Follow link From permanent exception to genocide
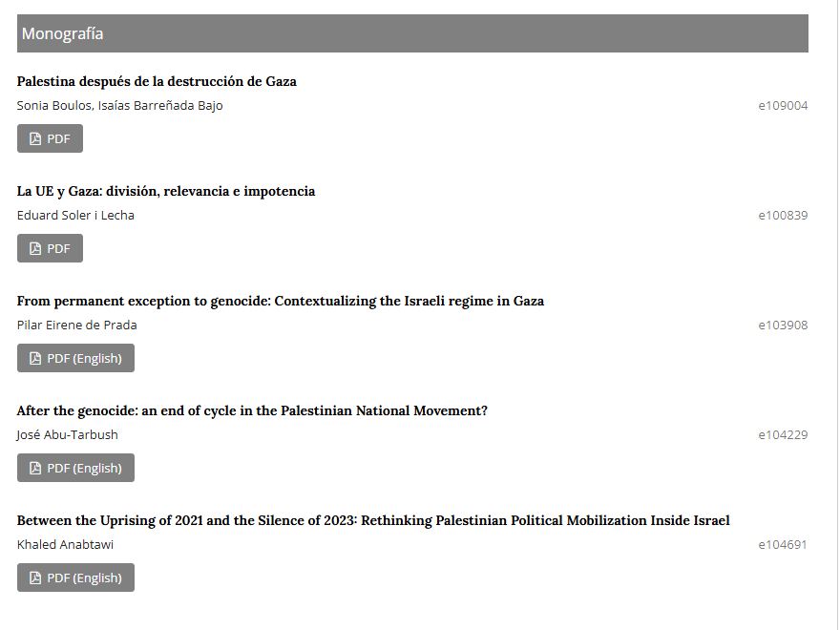Image resolution: width=840 pixels, height=630 pixels. 281,301
